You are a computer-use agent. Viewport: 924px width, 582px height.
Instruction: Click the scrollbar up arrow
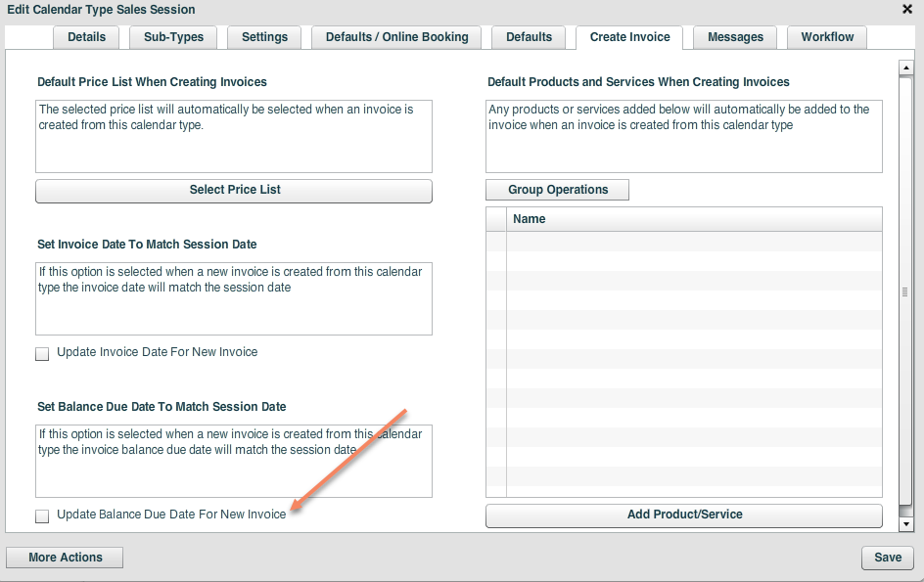click(905, 68)
